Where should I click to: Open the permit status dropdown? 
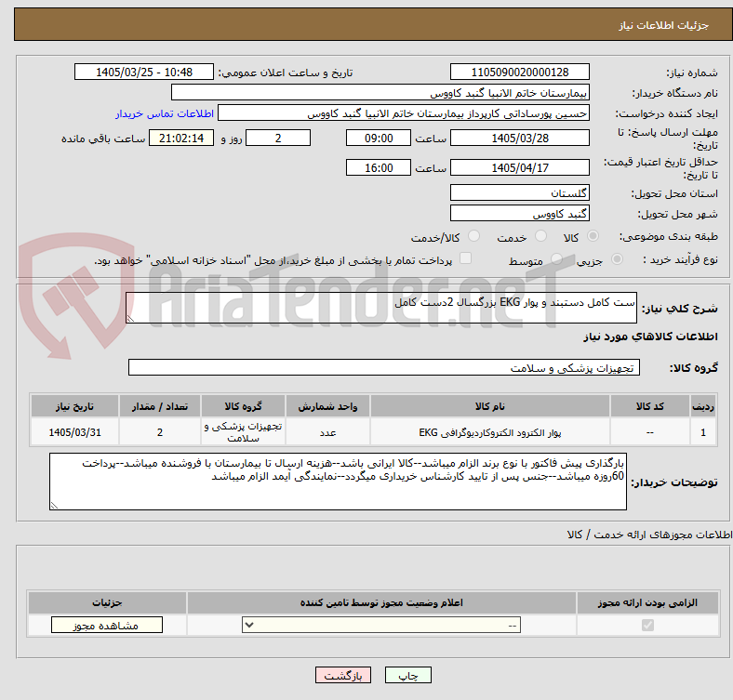(381, 625)
